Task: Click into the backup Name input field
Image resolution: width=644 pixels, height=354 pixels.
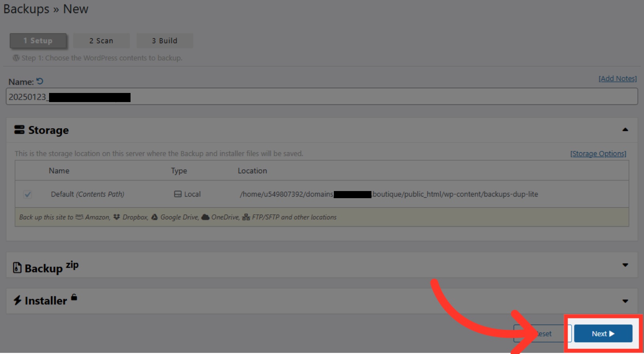Action: click(356, 97)
